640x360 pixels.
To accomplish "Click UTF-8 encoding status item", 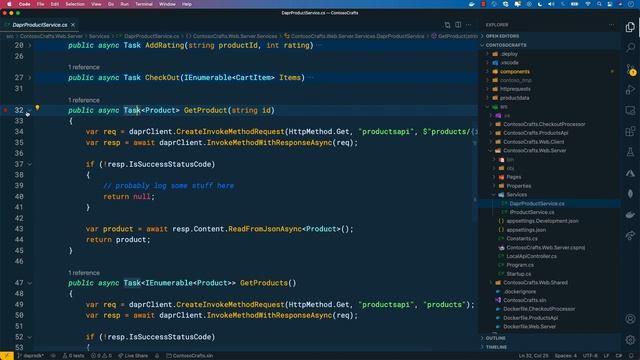I will [590, 356].
